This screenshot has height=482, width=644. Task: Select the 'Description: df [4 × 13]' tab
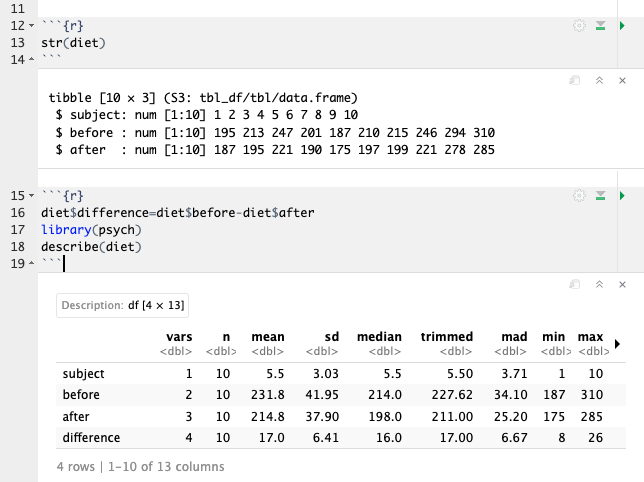point(123,305)
